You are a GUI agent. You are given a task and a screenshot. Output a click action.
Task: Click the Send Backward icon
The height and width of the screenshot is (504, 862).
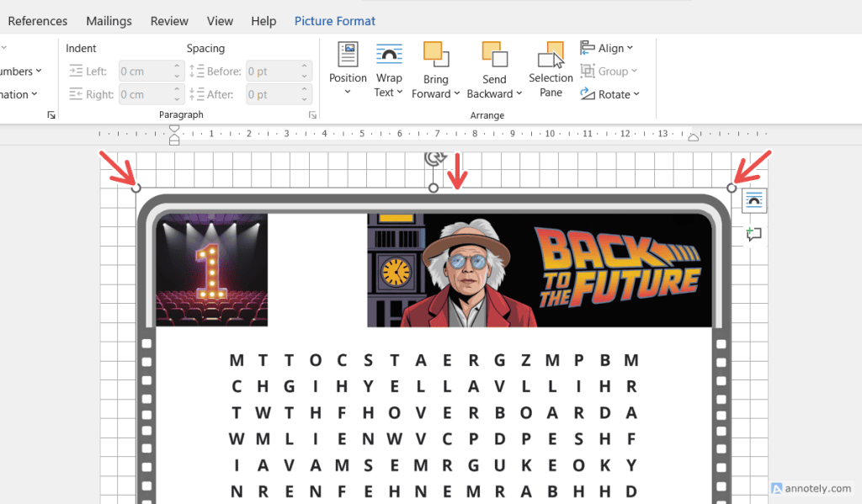coord(494,55)
